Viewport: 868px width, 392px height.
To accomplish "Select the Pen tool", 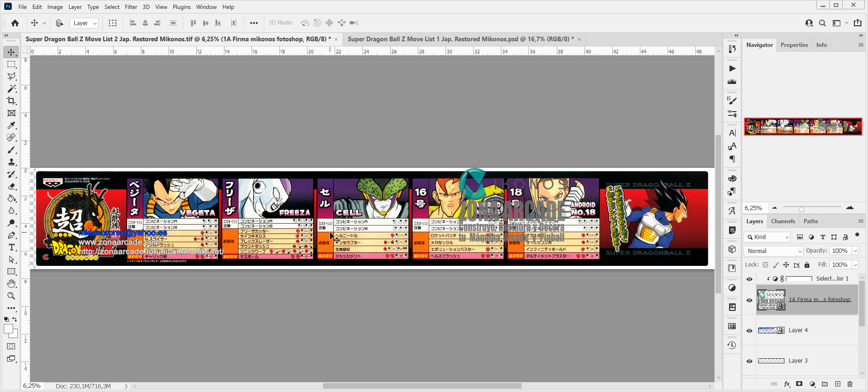I will point(11,235).
